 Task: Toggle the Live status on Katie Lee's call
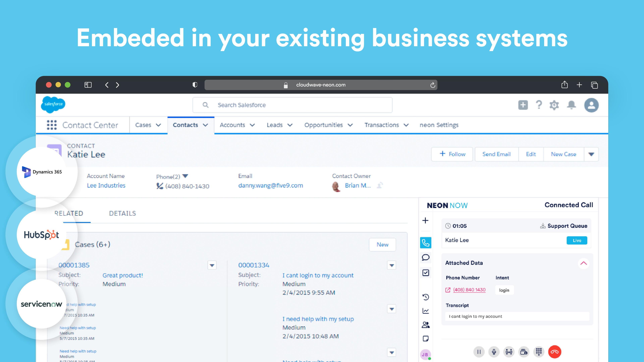(x=577, y=240)
